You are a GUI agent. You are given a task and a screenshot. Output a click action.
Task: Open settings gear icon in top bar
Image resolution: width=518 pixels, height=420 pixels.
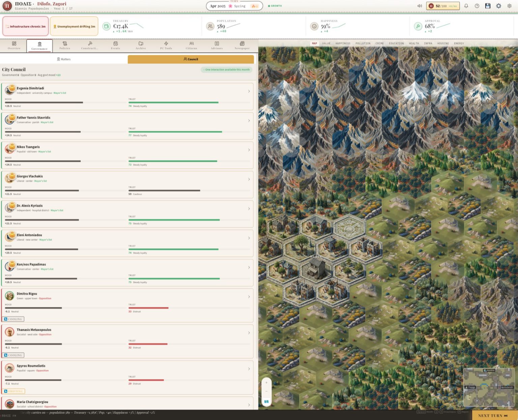498,6
